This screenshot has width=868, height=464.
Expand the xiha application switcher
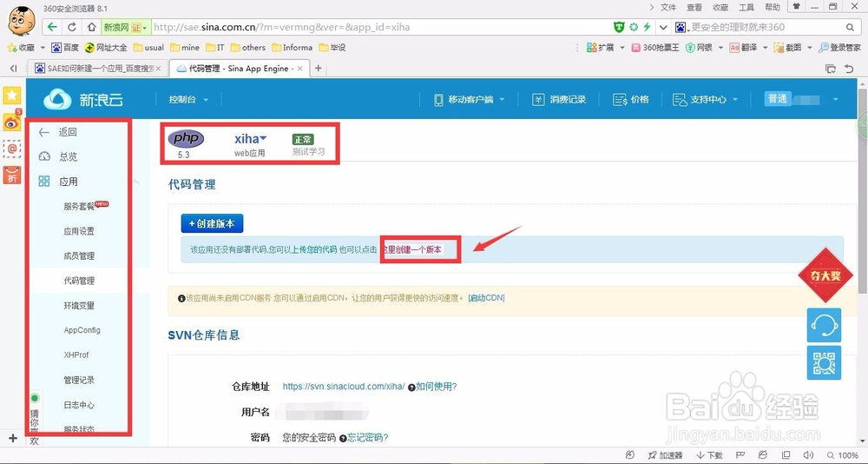click(x=250, y=138)
